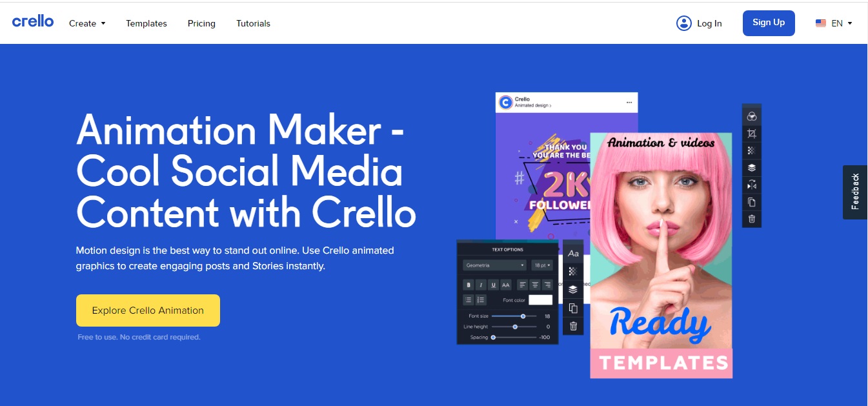Click the "Font color" label
Viewport: 868px width, 406px height.
point(514,300)
